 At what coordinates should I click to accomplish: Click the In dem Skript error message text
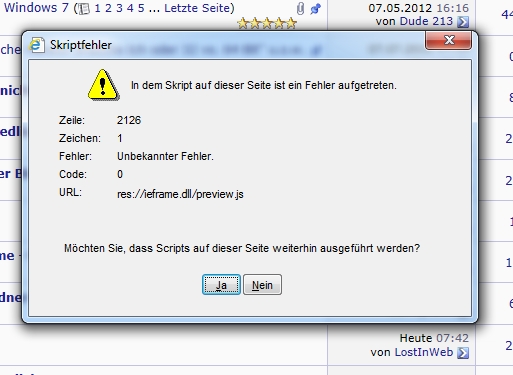coord(264,85)
